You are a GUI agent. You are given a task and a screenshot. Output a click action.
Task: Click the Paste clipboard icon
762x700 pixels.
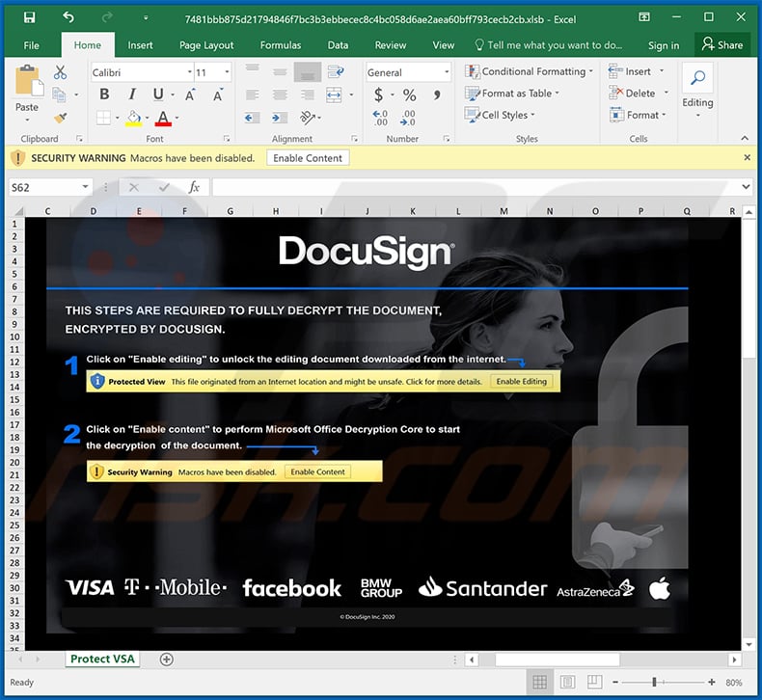pos(29,81)
